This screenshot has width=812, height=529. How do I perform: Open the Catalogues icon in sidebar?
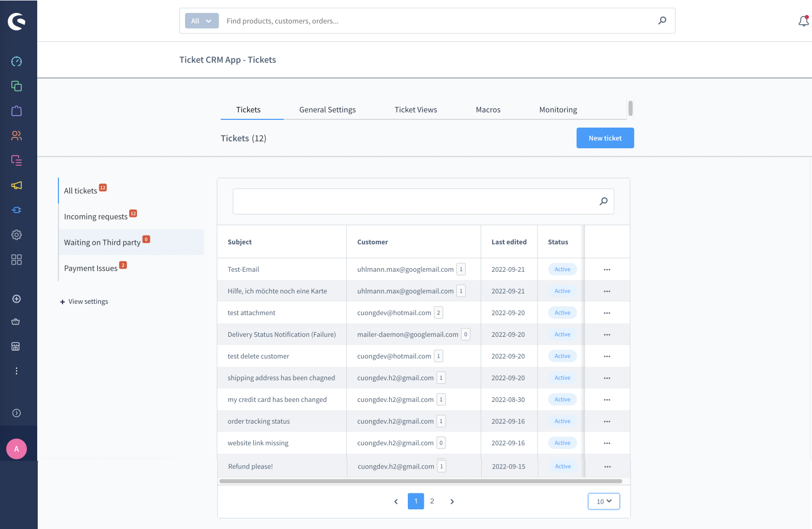coord(17,86)
